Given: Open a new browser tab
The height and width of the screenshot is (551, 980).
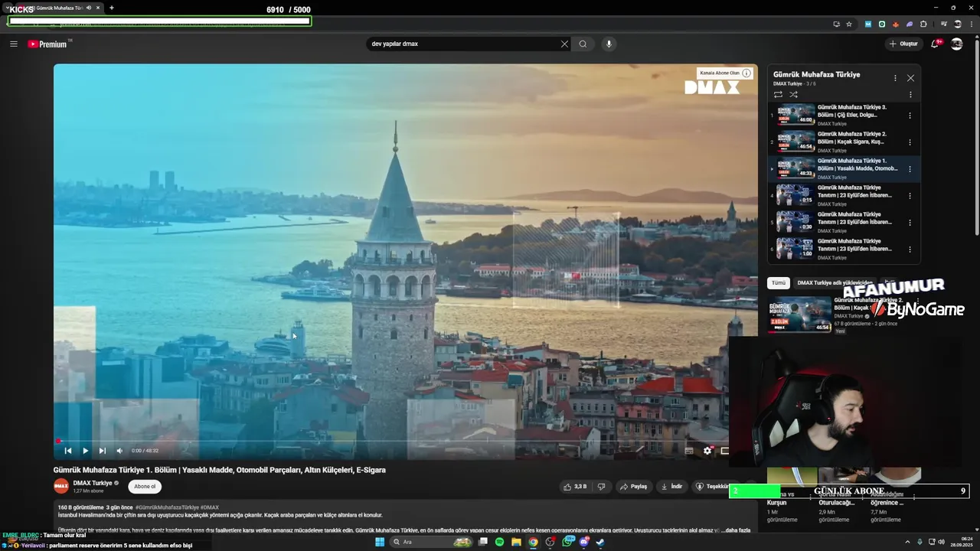Looking at the screenshot, I should pos(112,8).
